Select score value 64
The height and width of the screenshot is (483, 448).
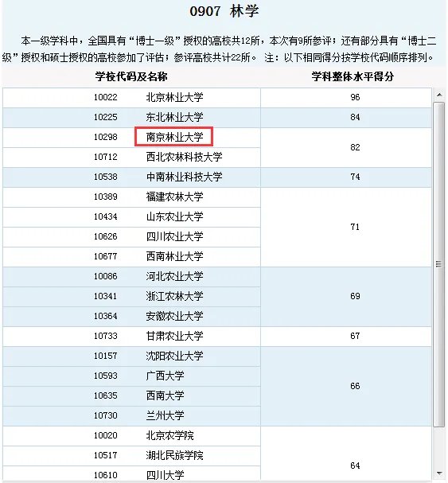click(x=355, y=465)
